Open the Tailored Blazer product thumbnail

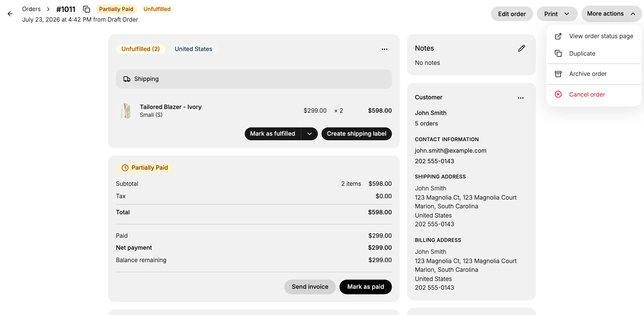pos(126,111)
